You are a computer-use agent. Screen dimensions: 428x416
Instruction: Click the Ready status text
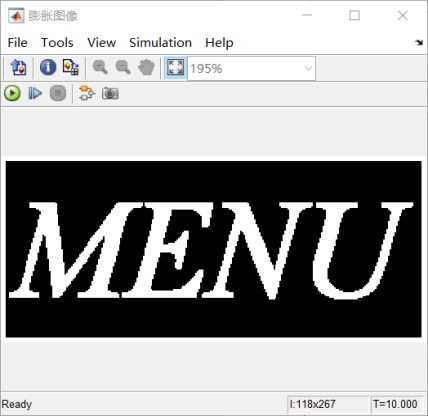click(x=17, y=404)
